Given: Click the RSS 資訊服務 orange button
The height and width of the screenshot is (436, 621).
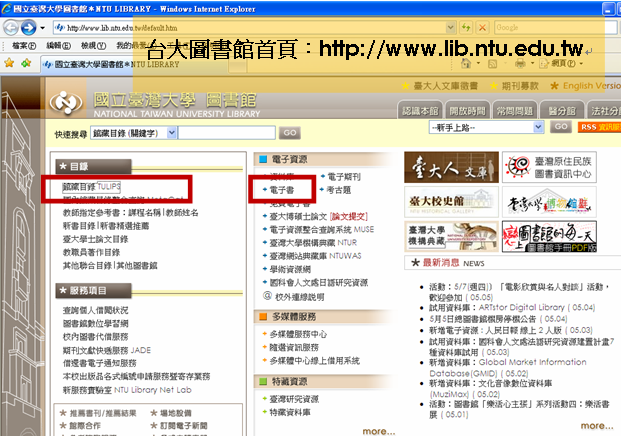Looking at the screenshot, I should (599, 127).
